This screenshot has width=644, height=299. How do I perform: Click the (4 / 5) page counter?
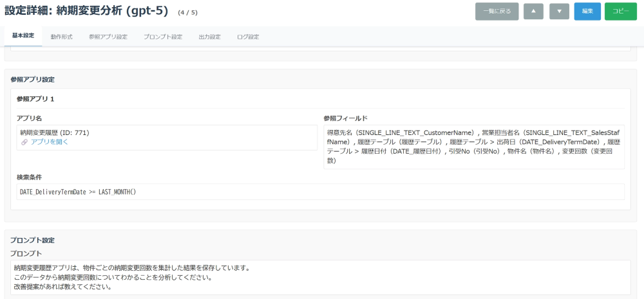[187, 13]
